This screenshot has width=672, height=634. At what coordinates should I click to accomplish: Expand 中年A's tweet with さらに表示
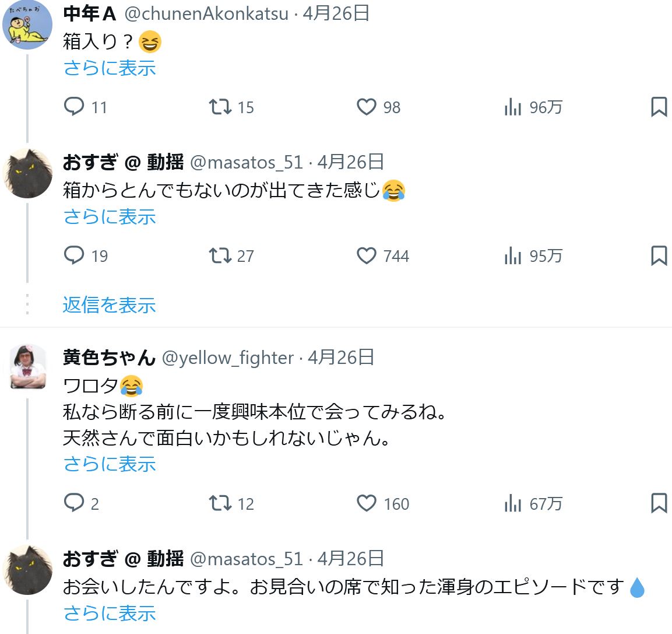pos(109,68)
